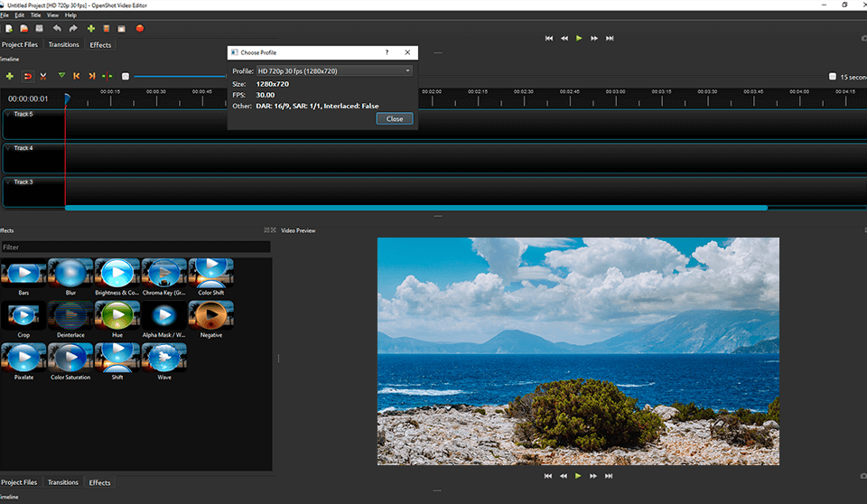Viewport: 867px width, 504px height.
Task: Click the red Export Video button
Action: [140, 29]
